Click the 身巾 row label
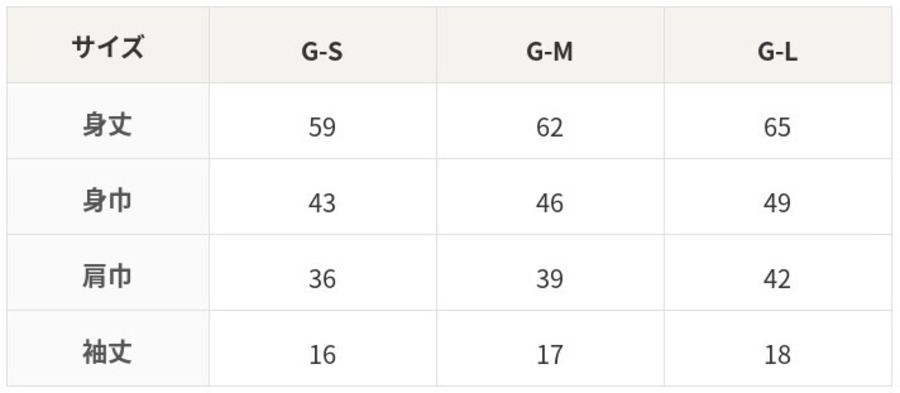This screenshot has width=900, height=393. pos(108,197)
